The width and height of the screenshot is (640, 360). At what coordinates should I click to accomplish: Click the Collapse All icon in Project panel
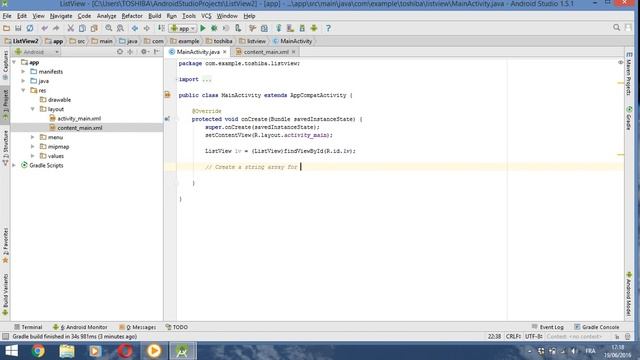pyautogui.click(x=131, y=52)
